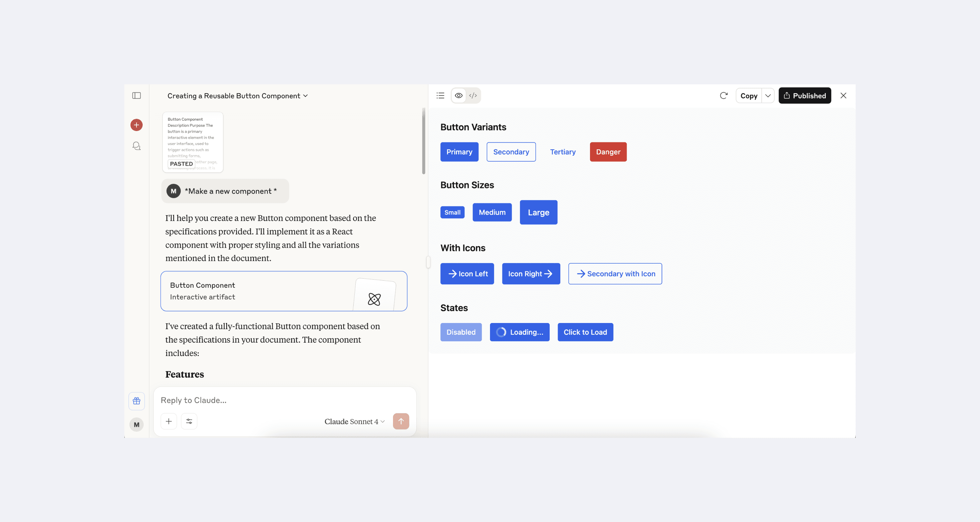Open the Claude Sonnet 4 model selector
This screenshot has height=522, width=980.
pyautogui.click(x=354, y=422)
